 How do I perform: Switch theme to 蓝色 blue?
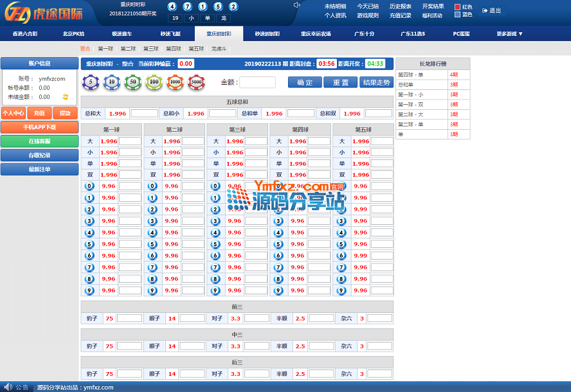(458, 15)
